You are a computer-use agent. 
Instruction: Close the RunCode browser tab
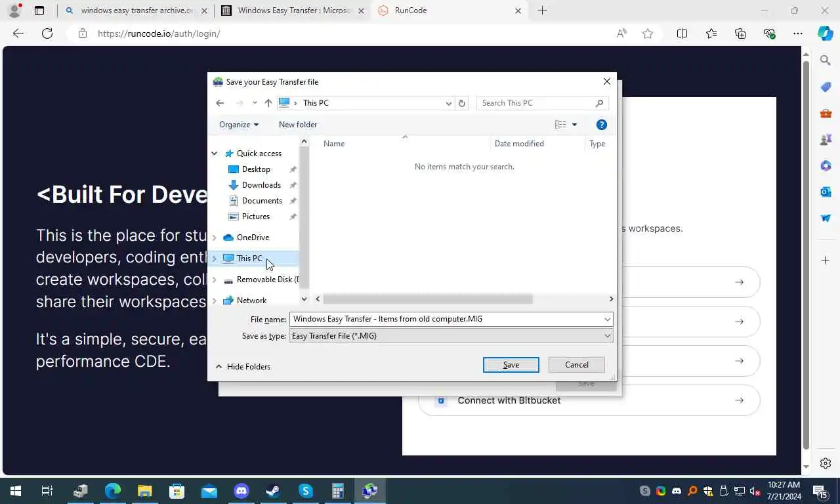click(x=518, y=10)
